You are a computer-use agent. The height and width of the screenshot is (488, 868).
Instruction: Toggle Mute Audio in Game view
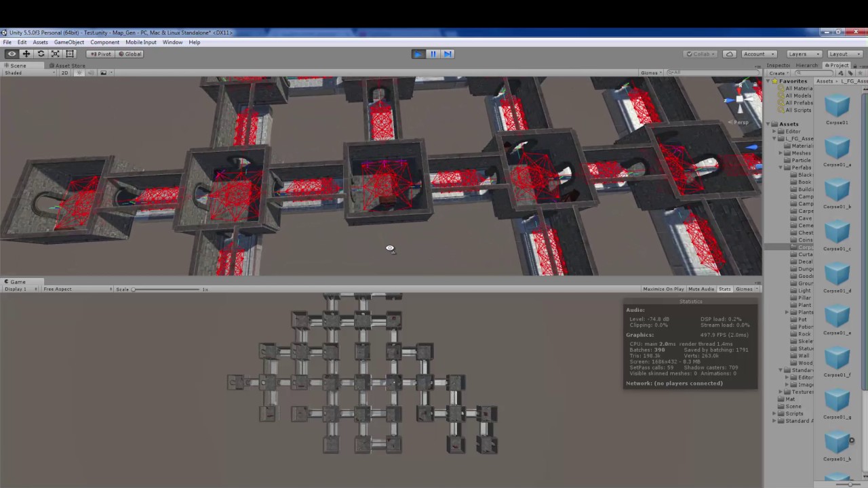[701, 289]
